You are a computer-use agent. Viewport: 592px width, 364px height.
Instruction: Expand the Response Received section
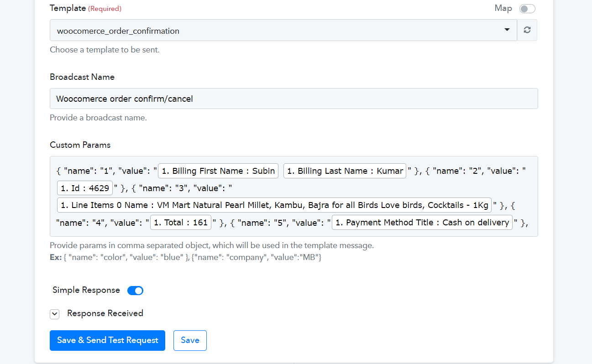click(55, 314)
